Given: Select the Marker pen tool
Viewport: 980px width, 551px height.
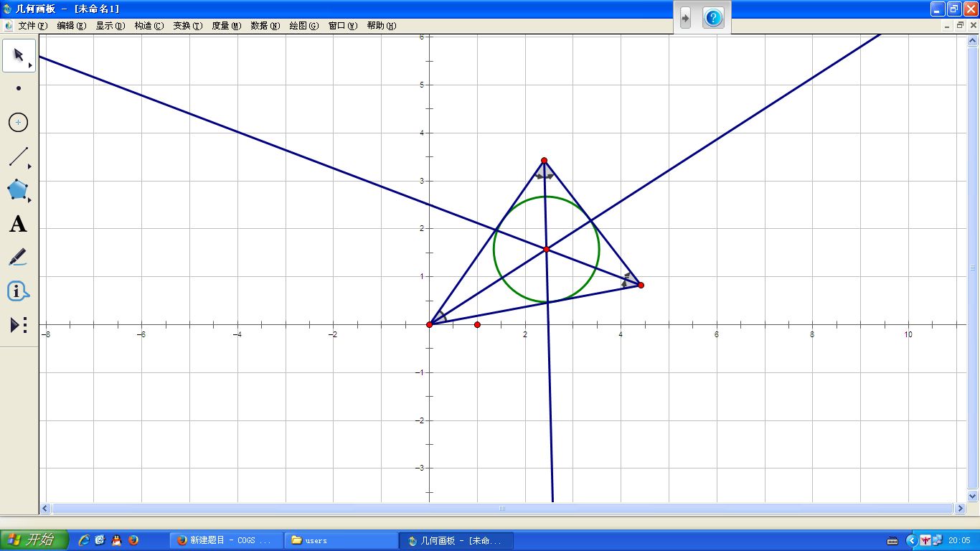Looking at the screenshot, I should (x=18, y=257).
